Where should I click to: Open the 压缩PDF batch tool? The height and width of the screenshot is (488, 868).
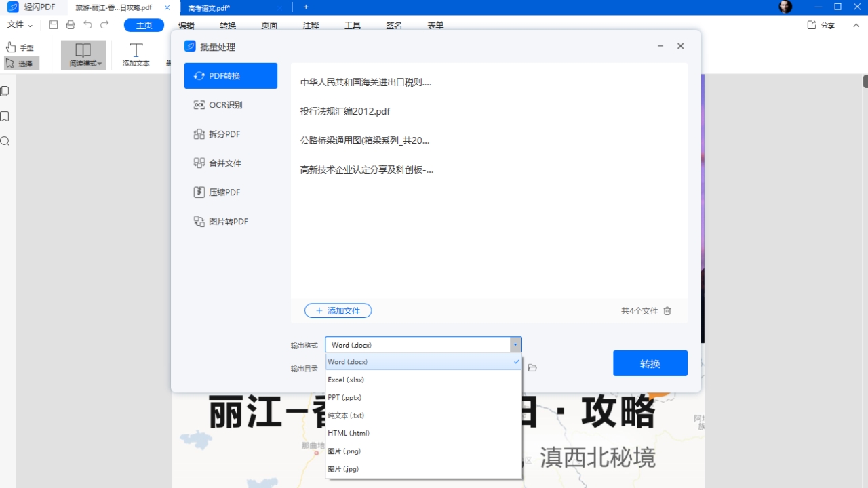(x=223, y=192)
